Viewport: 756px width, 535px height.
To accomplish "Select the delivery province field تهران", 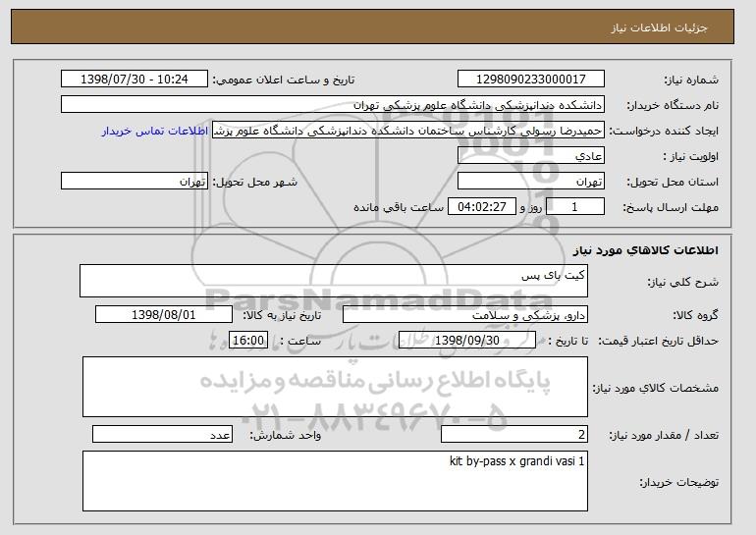I will point(531,182).
